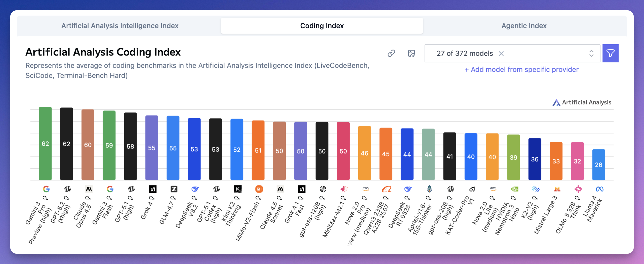Click the Mistral logo below the orange bar

pyautogui.click(x=557, y=189)
